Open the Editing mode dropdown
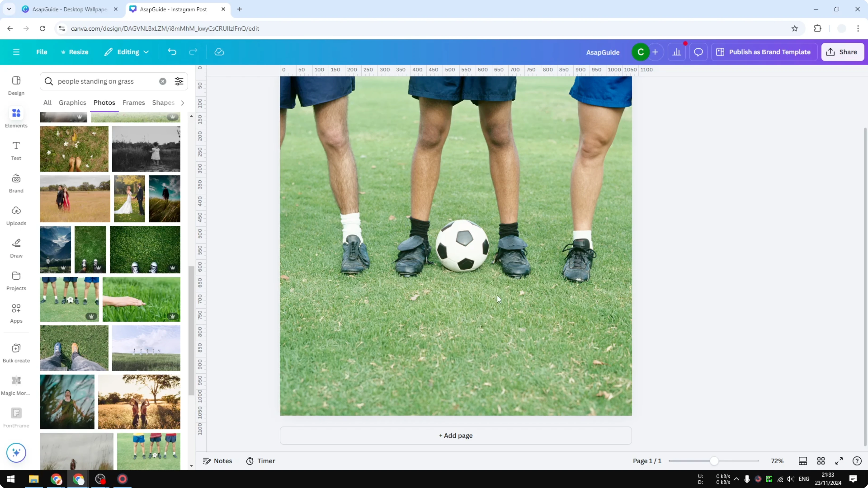 coord(127,52)
